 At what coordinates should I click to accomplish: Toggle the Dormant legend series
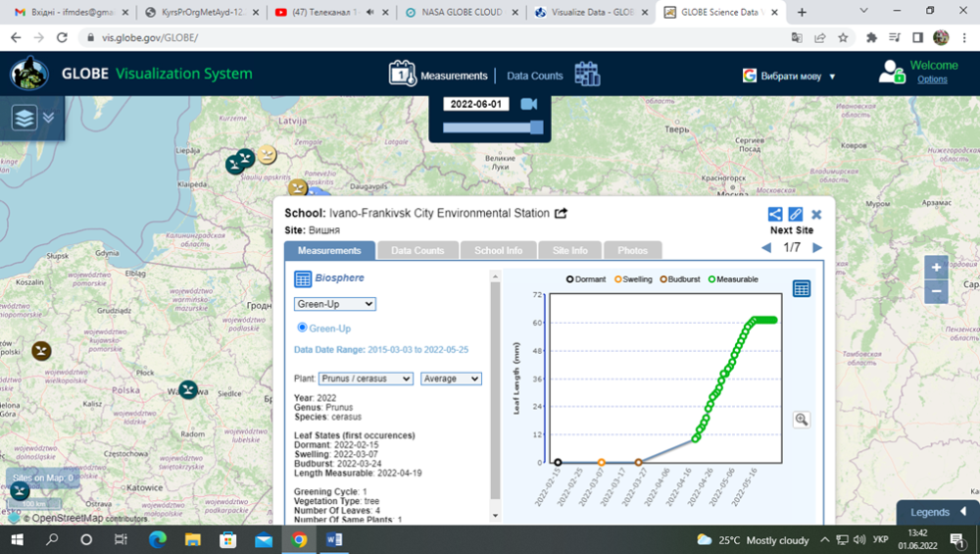click(x=586, y=279)
